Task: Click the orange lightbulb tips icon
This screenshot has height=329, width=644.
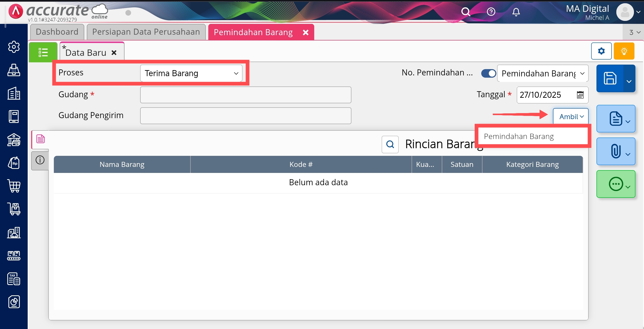Action: coord(624,51)
